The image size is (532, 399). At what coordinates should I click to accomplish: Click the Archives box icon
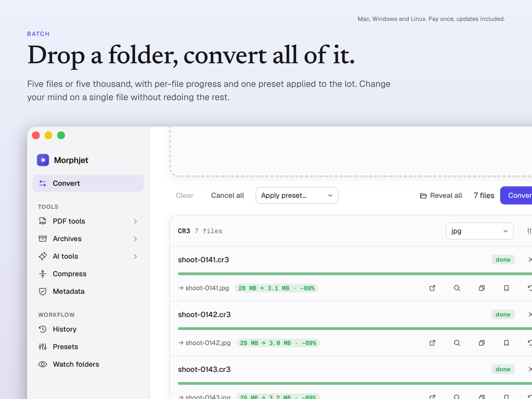tap(43, 239)
